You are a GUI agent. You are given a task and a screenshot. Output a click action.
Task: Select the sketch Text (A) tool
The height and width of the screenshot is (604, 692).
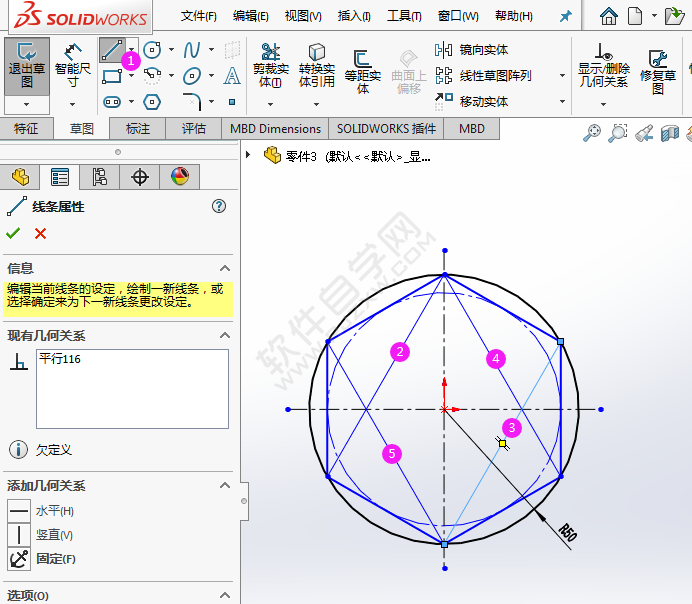[232, 76]
